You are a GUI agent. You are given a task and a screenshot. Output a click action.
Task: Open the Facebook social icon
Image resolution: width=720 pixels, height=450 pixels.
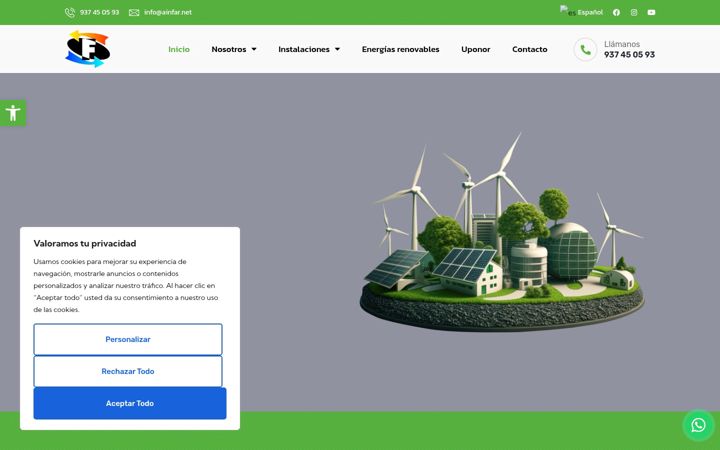pyautogui.click(x=616, y=12)
